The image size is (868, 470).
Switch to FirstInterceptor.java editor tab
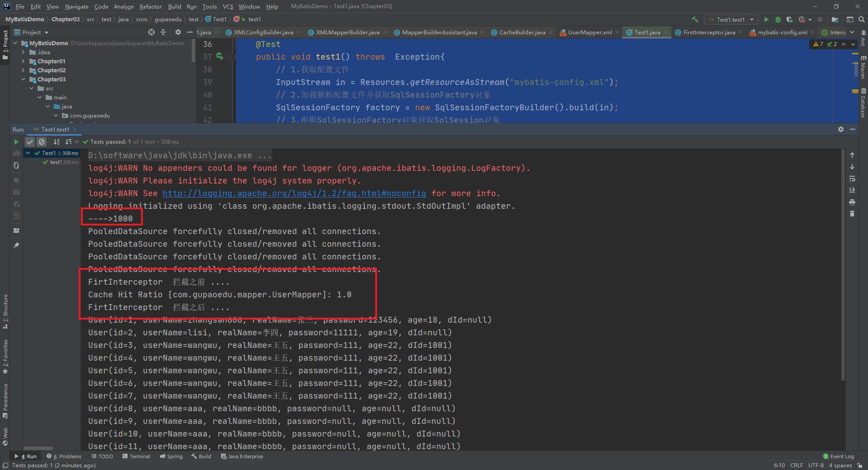709,32
